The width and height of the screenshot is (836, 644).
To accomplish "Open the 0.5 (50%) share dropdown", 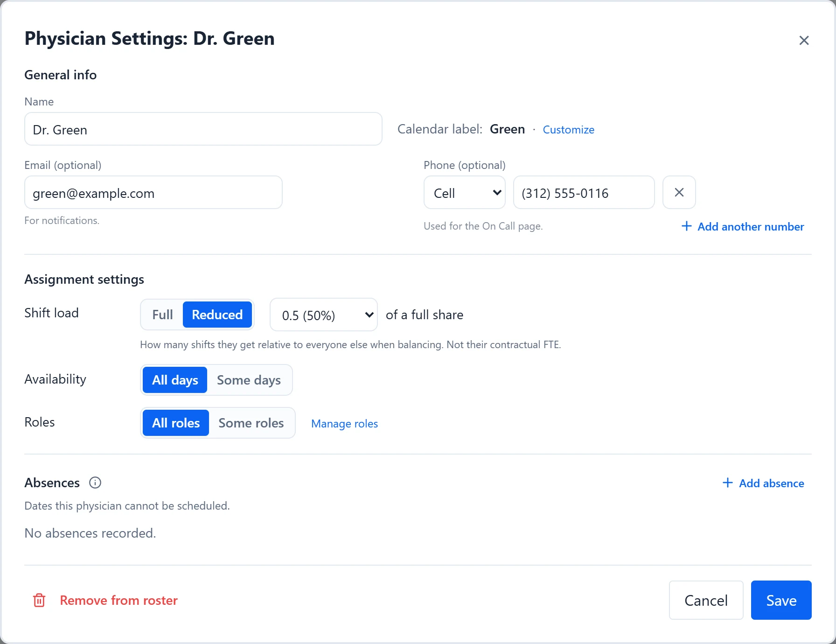I will point(324,315).
